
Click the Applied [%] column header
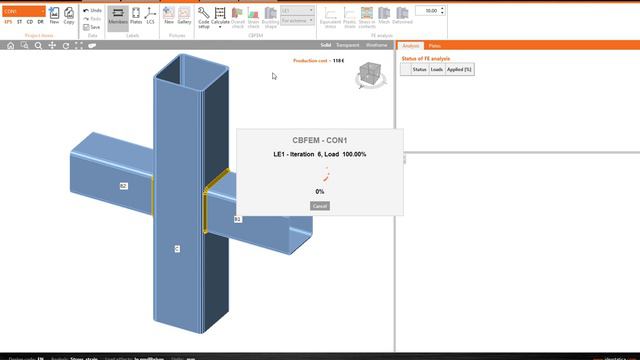459,70
